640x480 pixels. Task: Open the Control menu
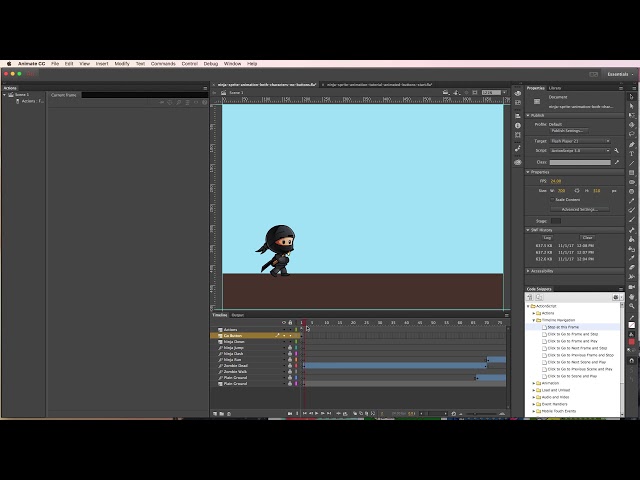pos(190,64)
